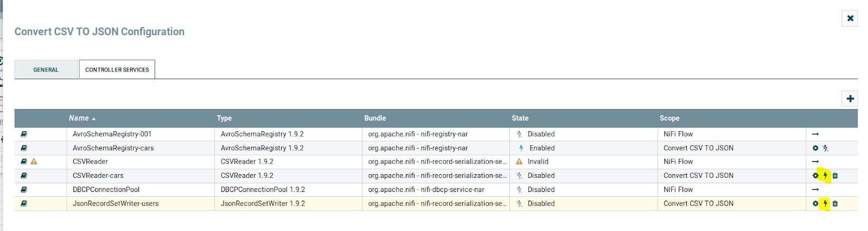View usage docs for CSVReader
Viewport: 868px width, 231px height.
24,162
